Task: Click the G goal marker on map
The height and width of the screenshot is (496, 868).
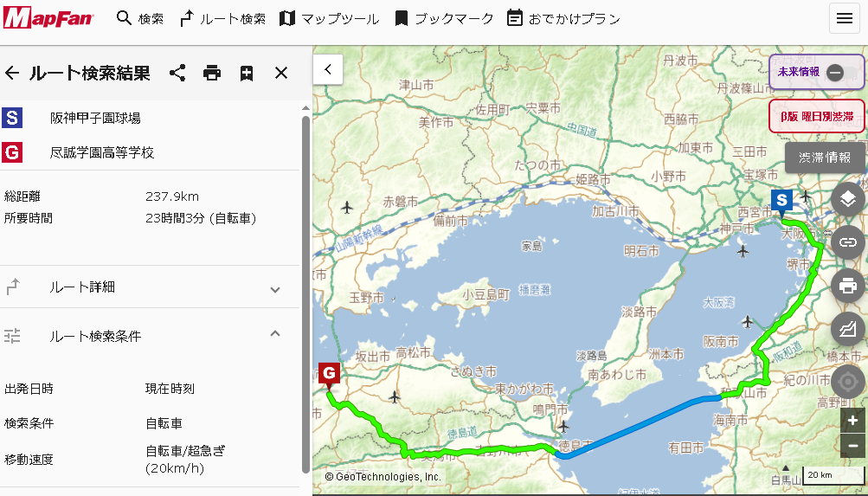Action: tap(330, 376)
